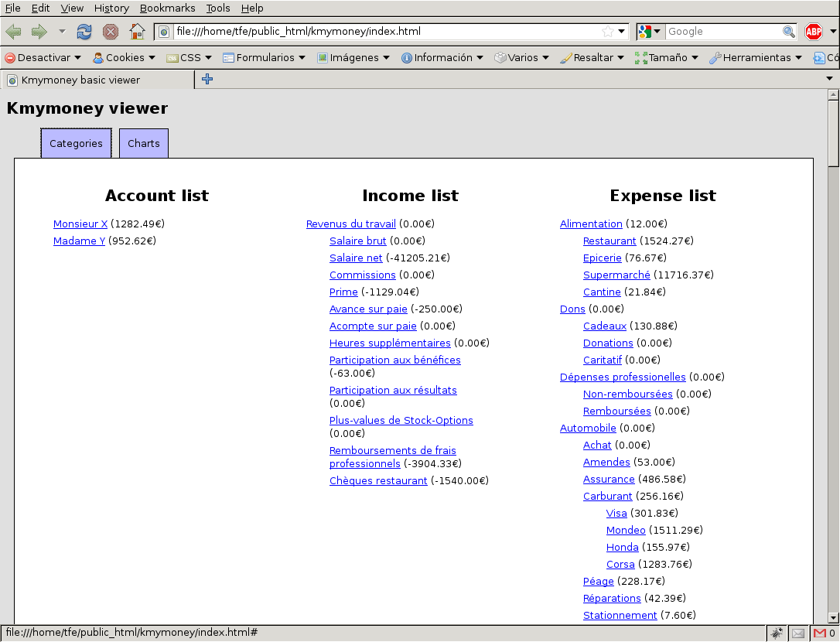
Task: Click the Información toolbar icon
Action: click(407, 58)
